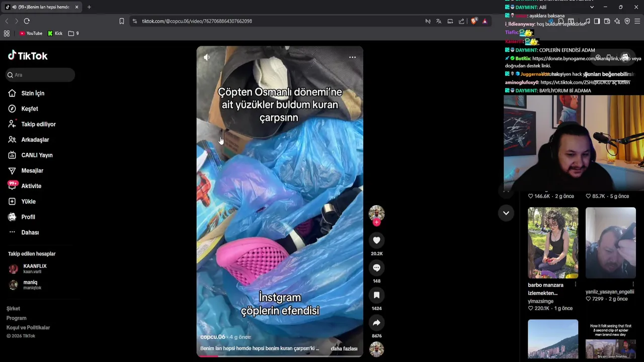Viewport: 644px width, 362px height.
Task: Toggle the browser sidebar panel icon
Action: [x=597, y=21]
